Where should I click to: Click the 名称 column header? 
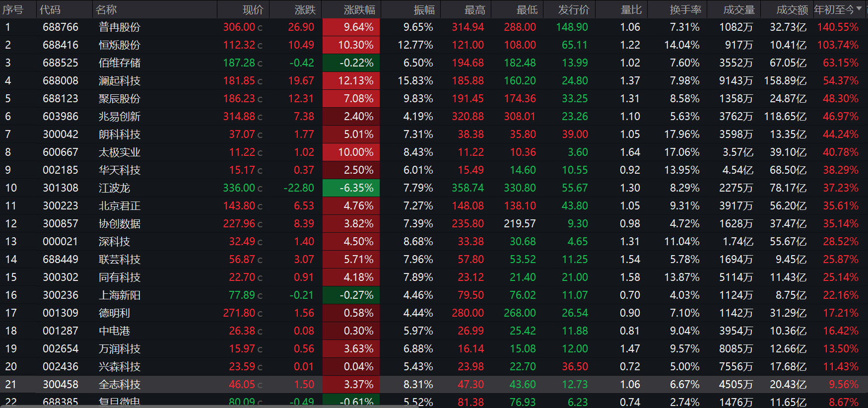coord(106,10)
